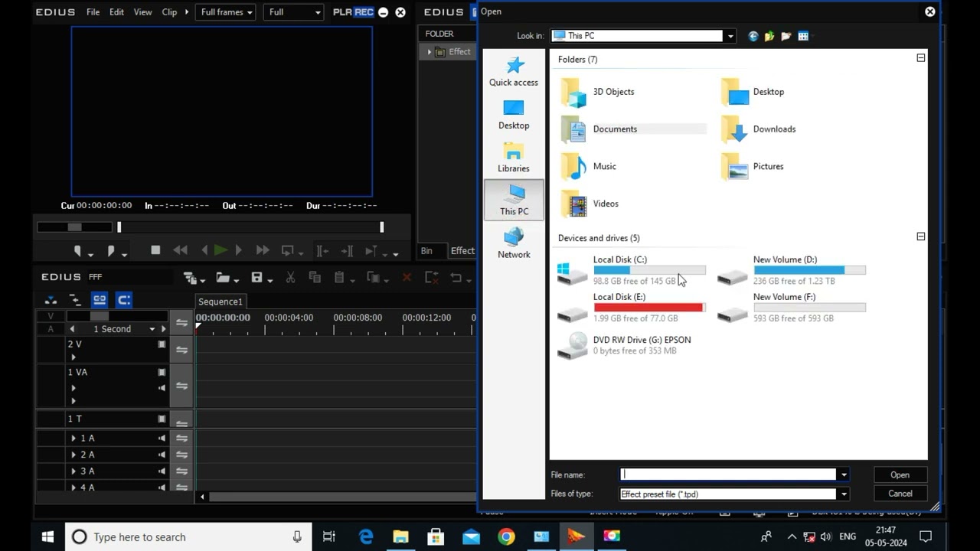Set In point in EDIUS player
Screen dimensions: 980x551
77,251
